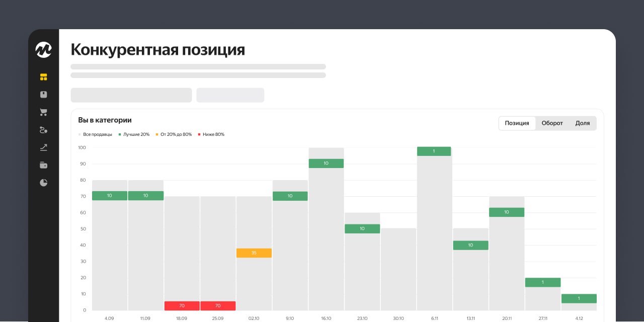Switch to the Оборот tab
The image size is (644, 322).
pyautogui.click(x=552, y=123)
